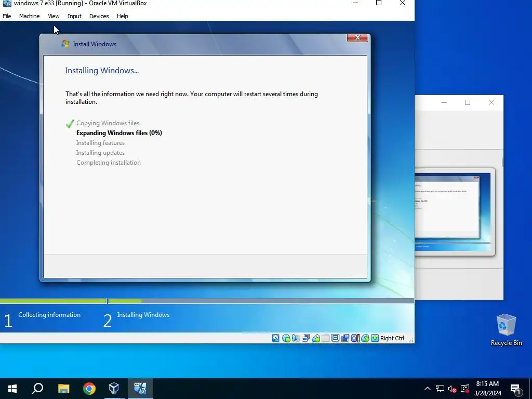Click the mouse integration indicator icon

point(365,338)
